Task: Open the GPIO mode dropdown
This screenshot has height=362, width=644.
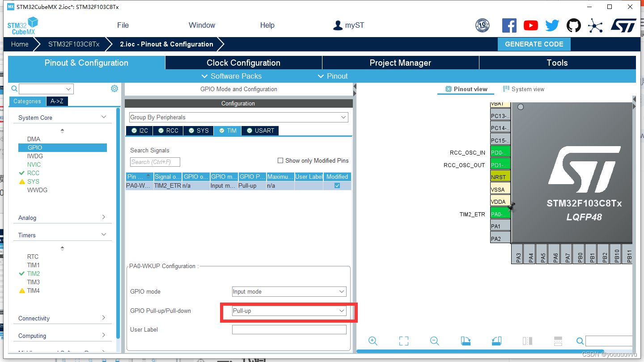Action: click(x=289, y=291)
